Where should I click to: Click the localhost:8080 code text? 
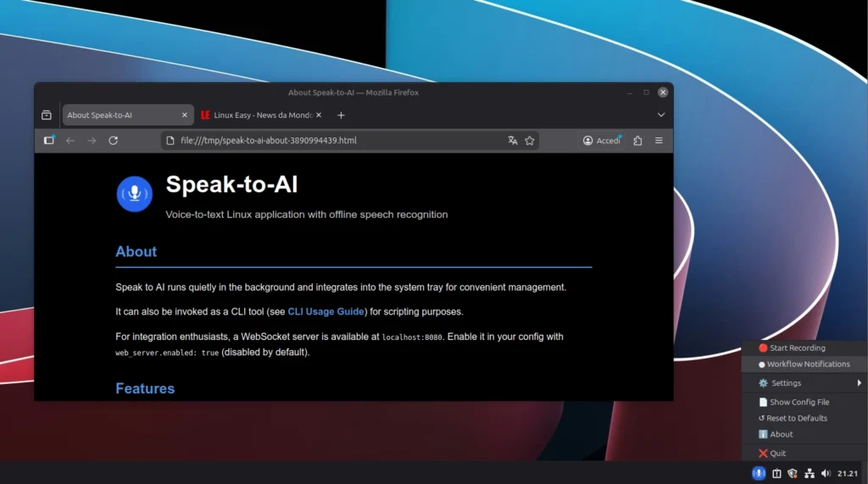coord(412,337)
